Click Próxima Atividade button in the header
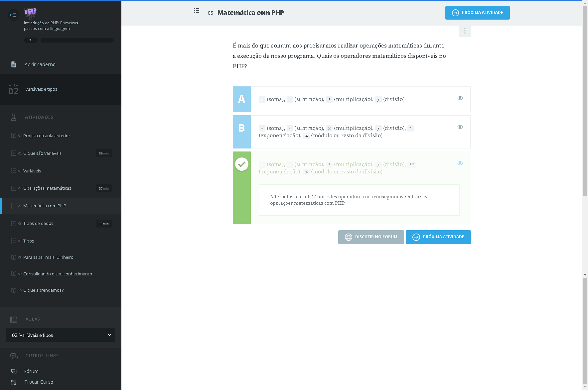Viewport: 588px width, 390px height. [x=477, y=13]
